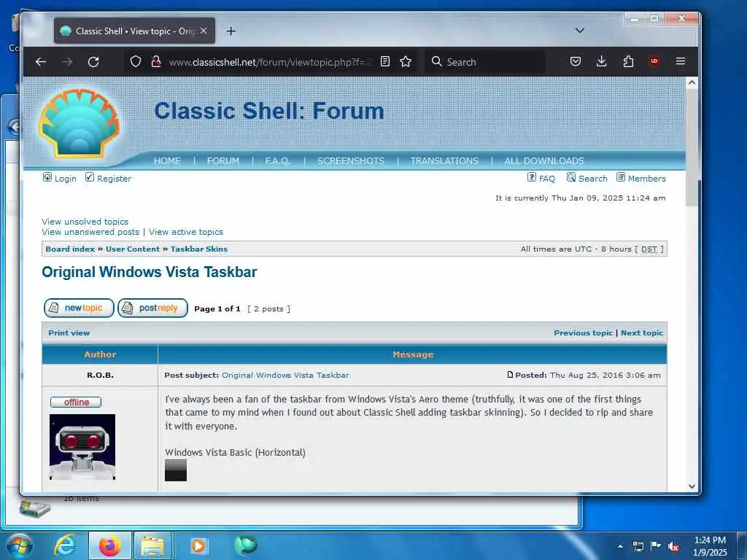Open the ALL DOWNLOADS navigation item
This screenshot has height=560, width=747.
(x=544, y=161)
